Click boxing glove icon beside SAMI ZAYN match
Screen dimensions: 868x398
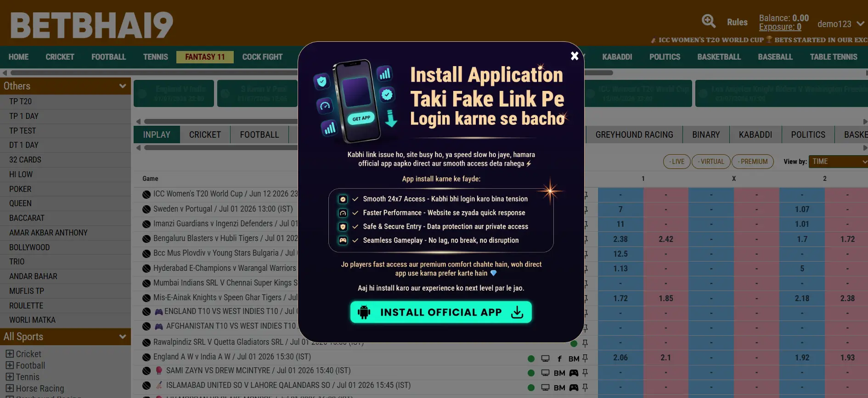coord(158,370)
